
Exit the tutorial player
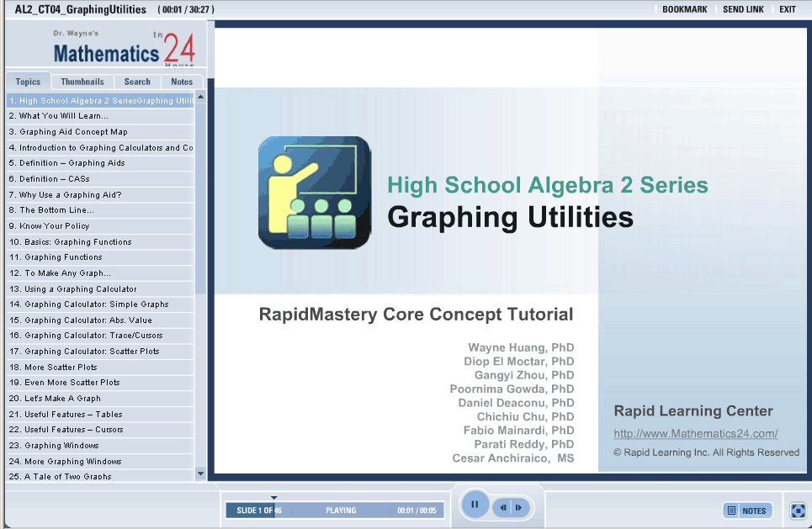[x=787, y=9]
